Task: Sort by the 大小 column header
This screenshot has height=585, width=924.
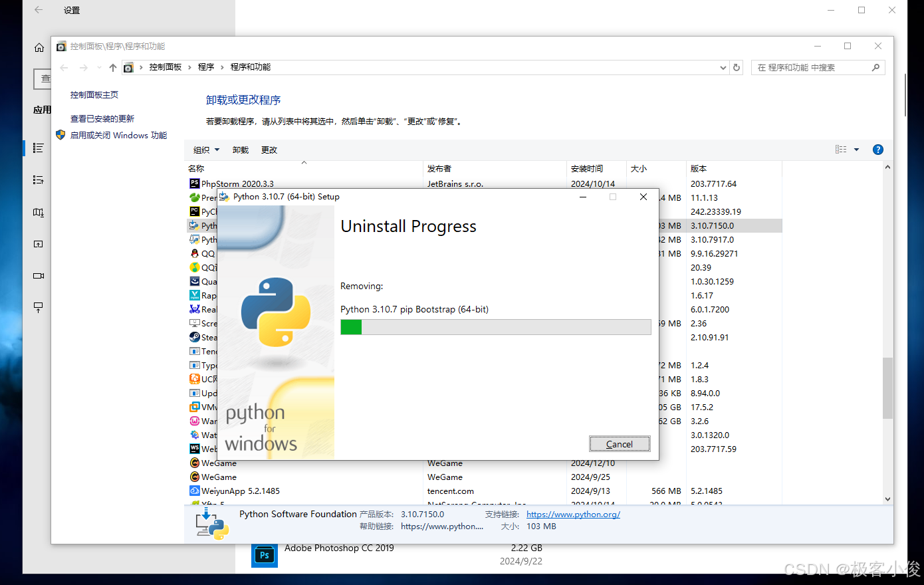Action: click(656, 168)
